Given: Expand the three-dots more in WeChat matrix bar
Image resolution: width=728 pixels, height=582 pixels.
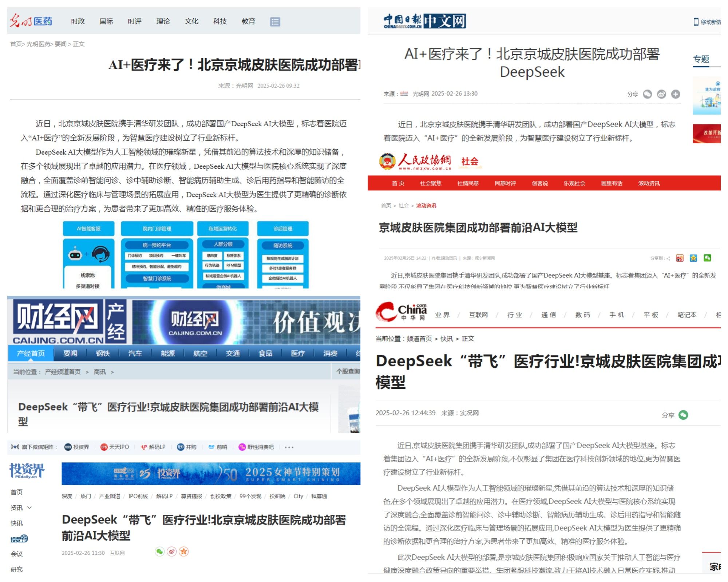Looking at the screenshot, I should tap(289, 447).
